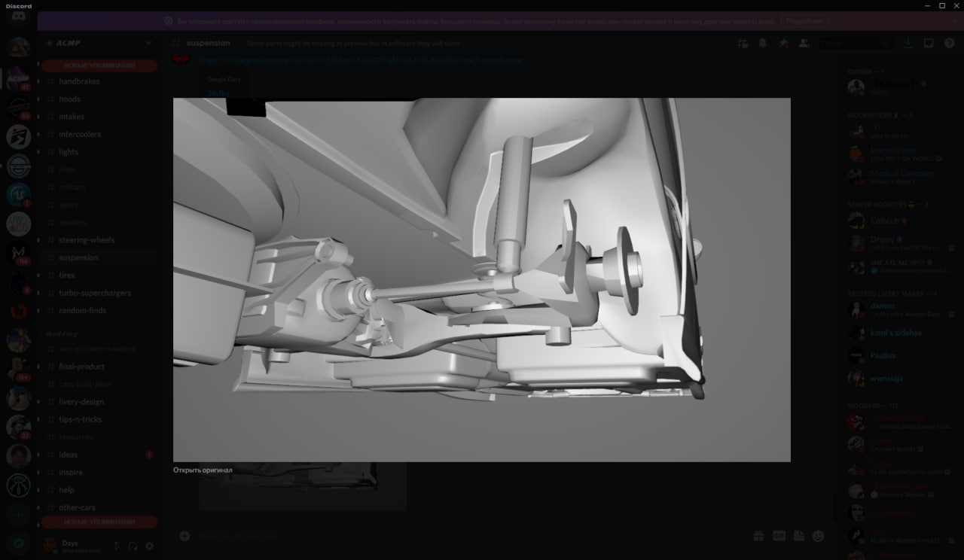Open the threads panel in channel header
Screen dimensions: 964x560
743,44
